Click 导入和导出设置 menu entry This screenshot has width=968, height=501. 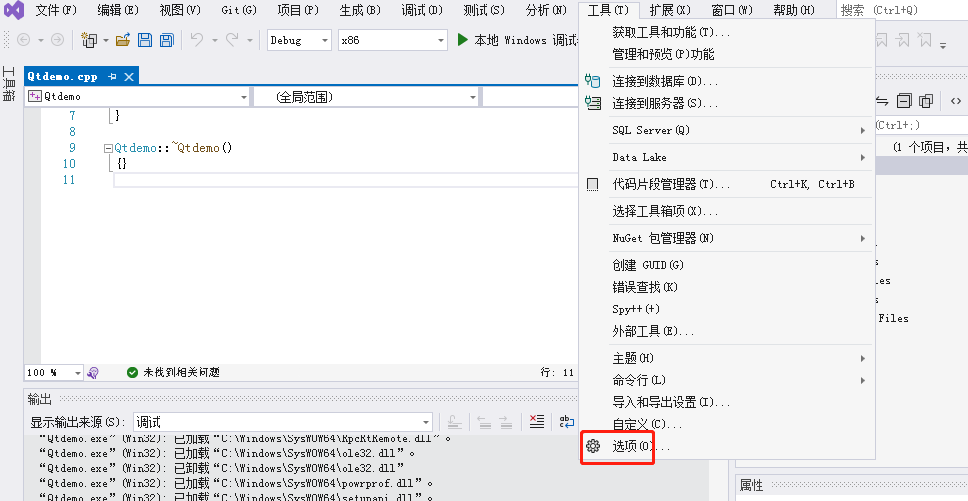coord(671,402)
